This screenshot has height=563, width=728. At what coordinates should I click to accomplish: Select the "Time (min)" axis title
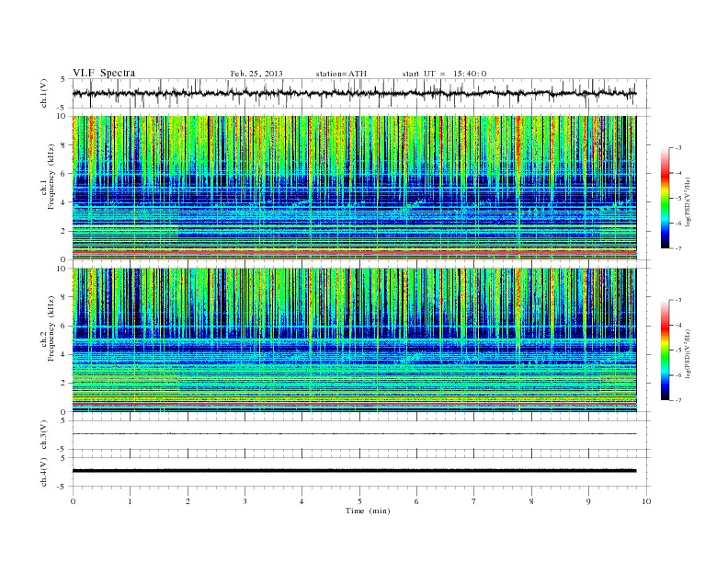368,511
